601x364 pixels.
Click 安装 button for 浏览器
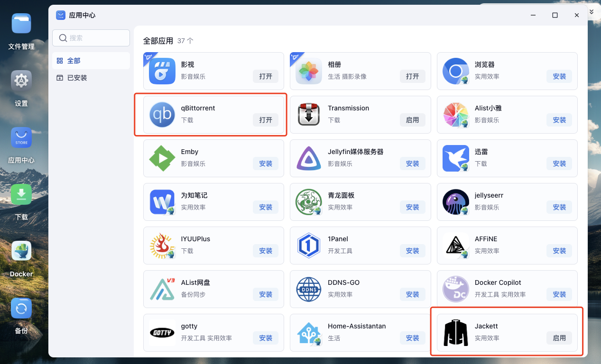tap(559, 76)
